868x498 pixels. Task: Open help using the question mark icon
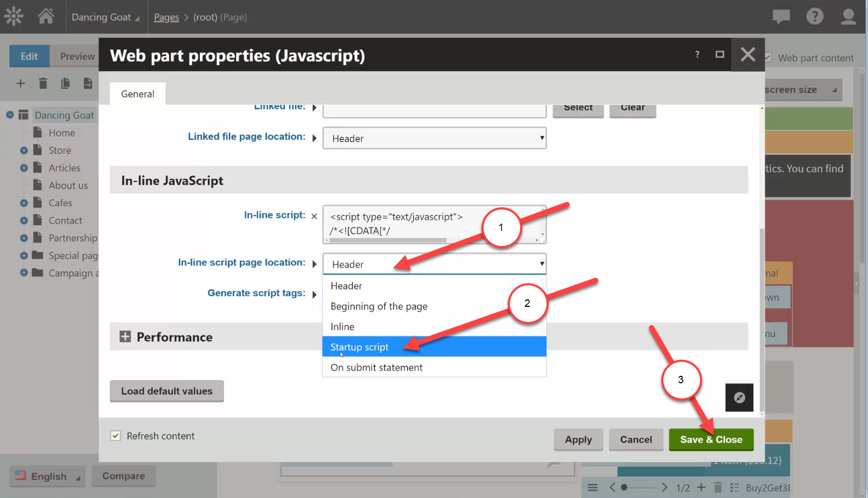click(x=815, y=16)
